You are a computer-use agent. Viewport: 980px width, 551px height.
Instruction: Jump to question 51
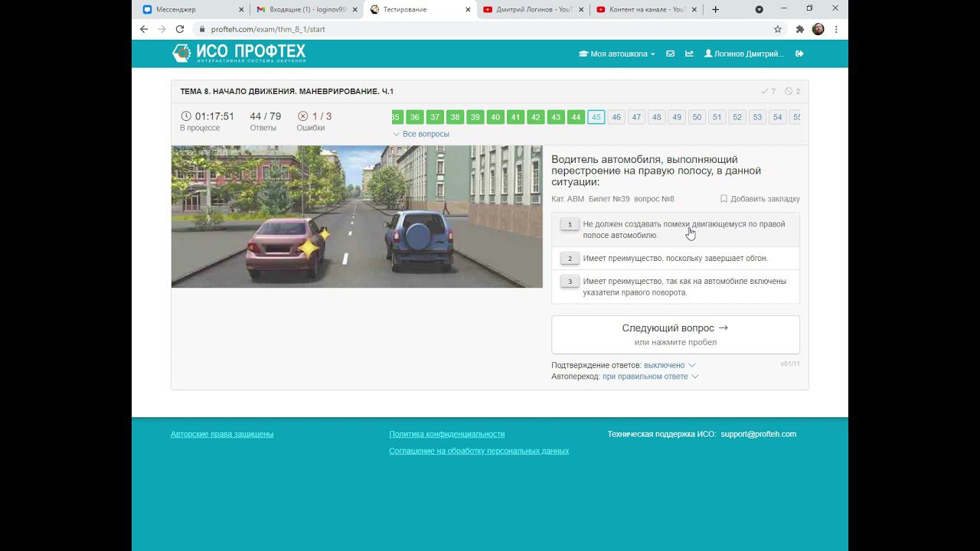coord(717,117)
